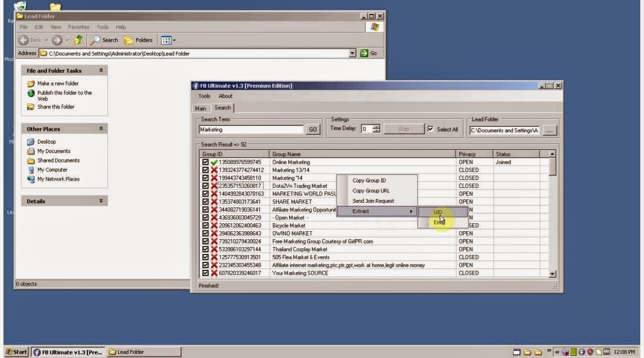The image size is (644, 358).
Task: Uncheck Dota2Vn Trading Market checkbox
Action: [x=206, y=186]
